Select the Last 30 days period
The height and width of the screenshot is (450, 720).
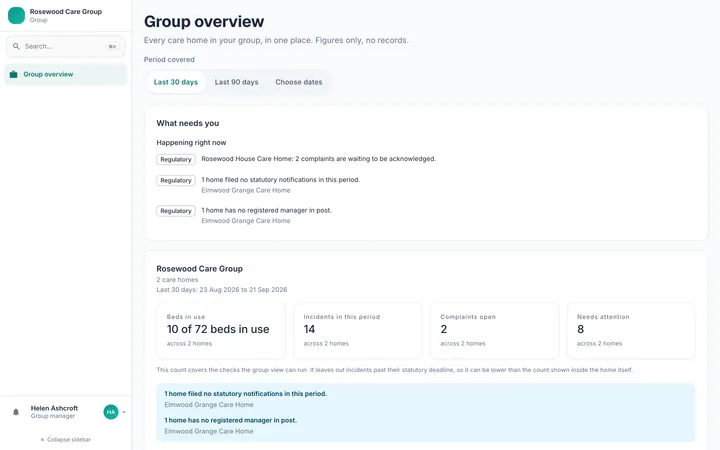coord(175,82)
